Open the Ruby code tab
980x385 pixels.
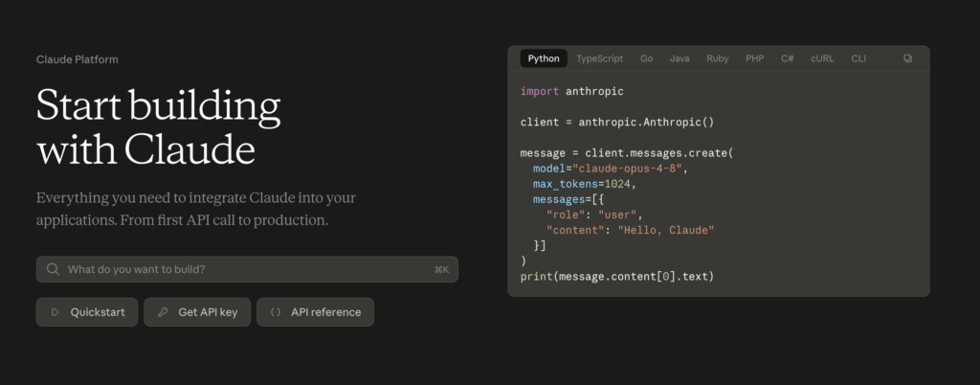tap(718, 58)
